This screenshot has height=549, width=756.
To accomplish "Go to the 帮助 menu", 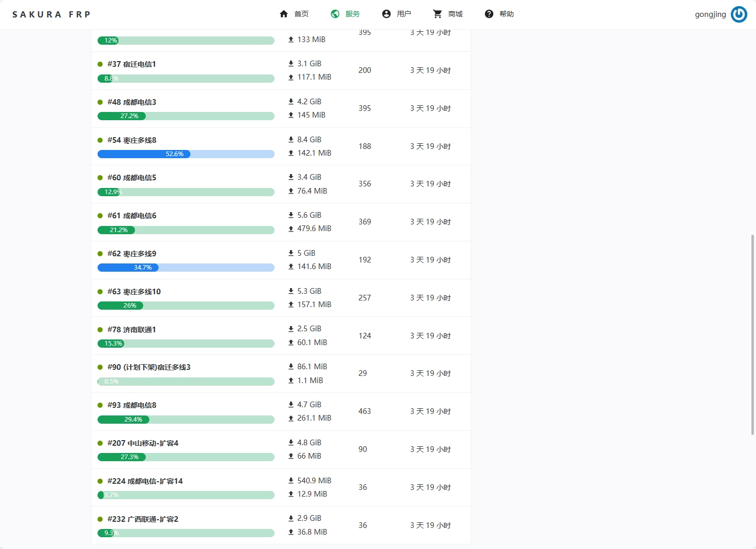I will (507, 14).
